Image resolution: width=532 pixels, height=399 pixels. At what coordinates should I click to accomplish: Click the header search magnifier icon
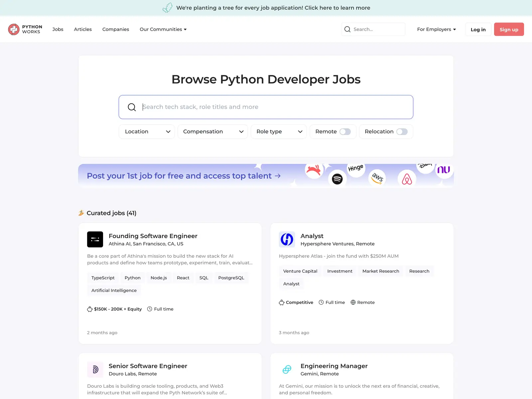[x=347, y=29]
